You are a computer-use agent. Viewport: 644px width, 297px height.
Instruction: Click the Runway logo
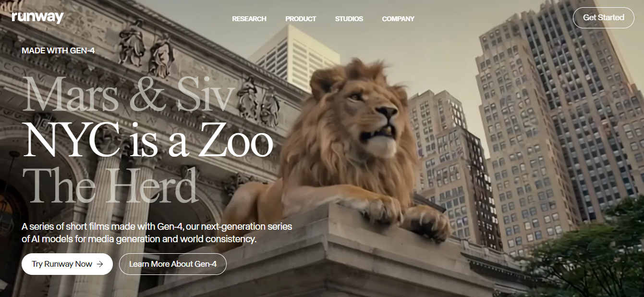(37, 17)
